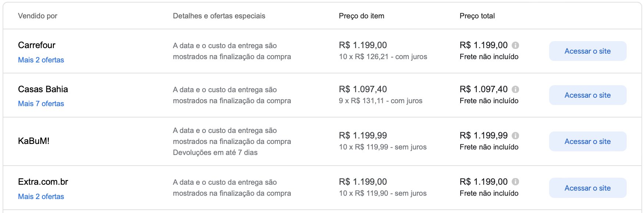Click the R$ 1.097,40 item price of Casas Bahia
The height and width of the screenshot is (213, 644).
(363, 89)
